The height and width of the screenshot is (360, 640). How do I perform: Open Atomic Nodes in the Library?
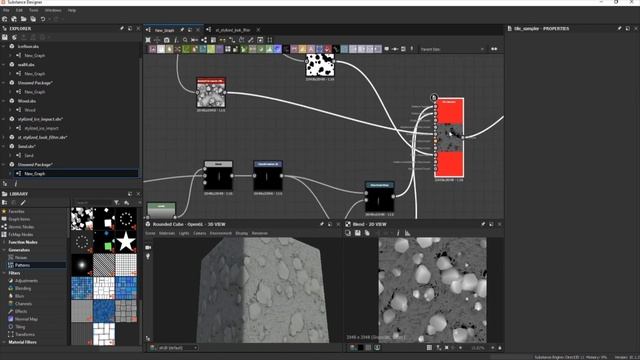click(x=21, y=227)
